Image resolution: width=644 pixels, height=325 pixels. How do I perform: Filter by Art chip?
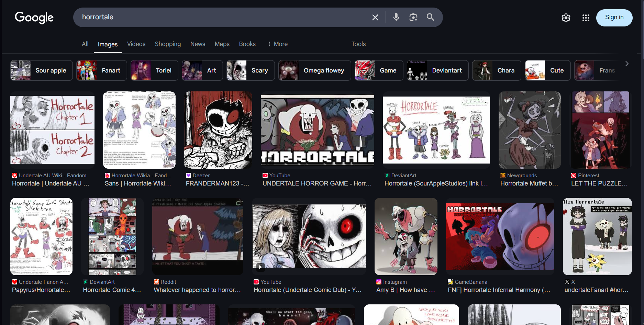click(x=202, y=70)
